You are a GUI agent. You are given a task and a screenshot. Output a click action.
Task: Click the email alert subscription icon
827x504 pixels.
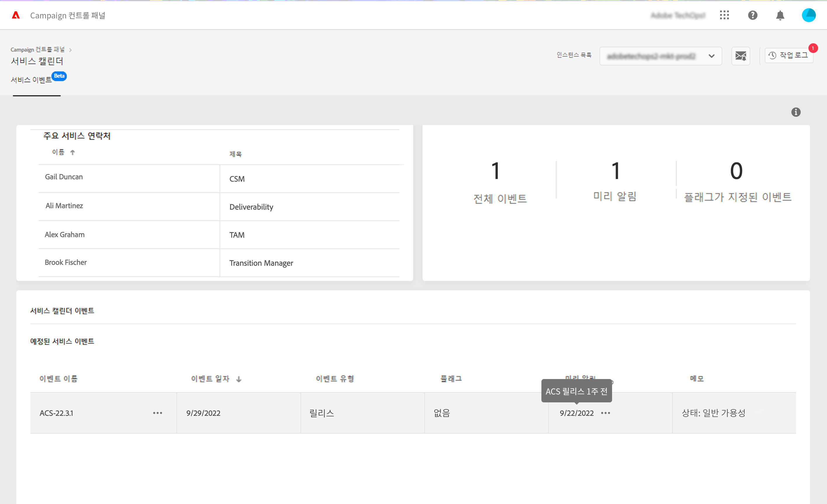740,56
